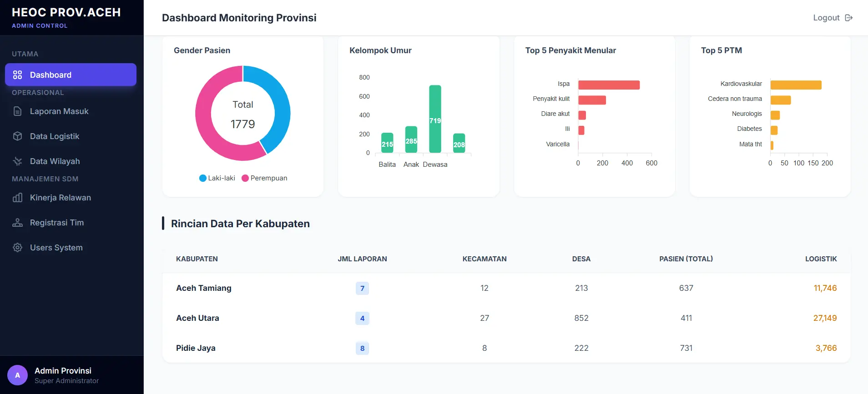Click logistik value 3,766

(x=826, y=348)
